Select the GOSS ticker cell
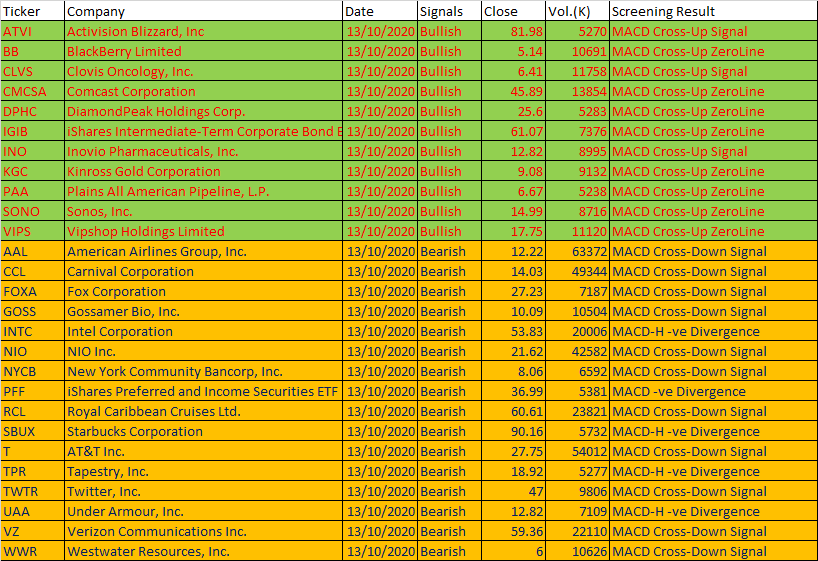 tap(32, 312)
